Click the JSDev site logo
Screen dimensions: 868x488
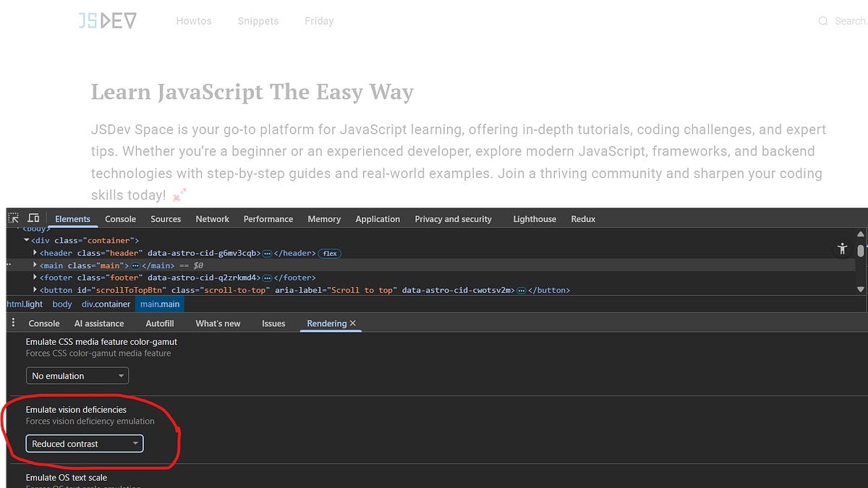pos(107,20)
